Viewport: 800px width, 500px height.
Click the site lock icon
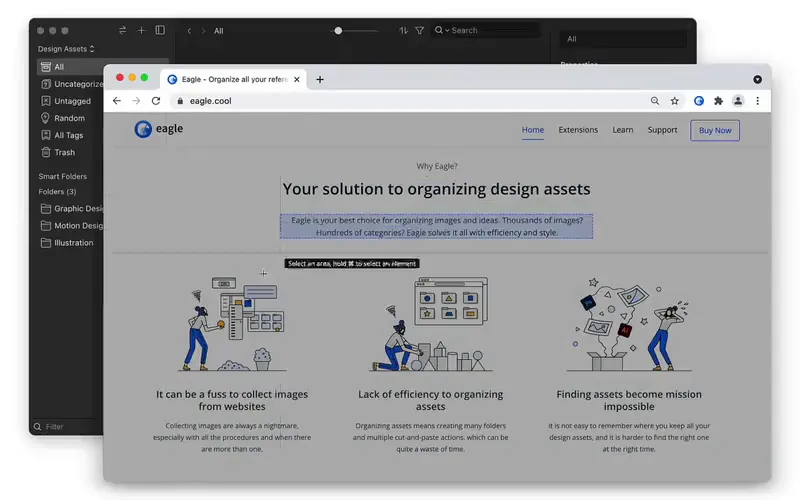point(180,101)
